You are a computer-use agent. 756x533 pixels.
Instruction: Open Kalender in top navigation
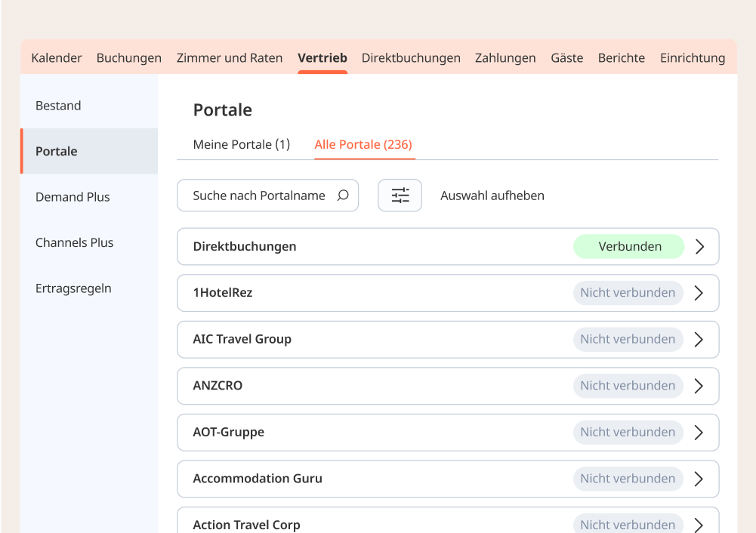point(56,58)
